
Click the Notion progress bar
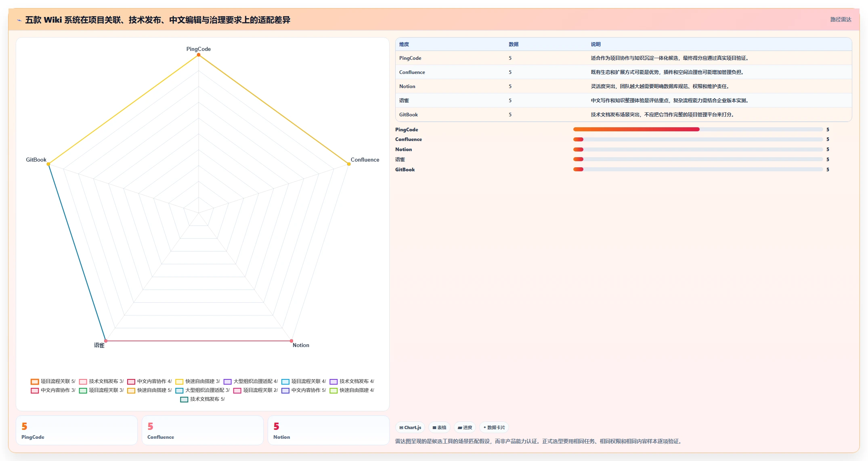(698, 149)
